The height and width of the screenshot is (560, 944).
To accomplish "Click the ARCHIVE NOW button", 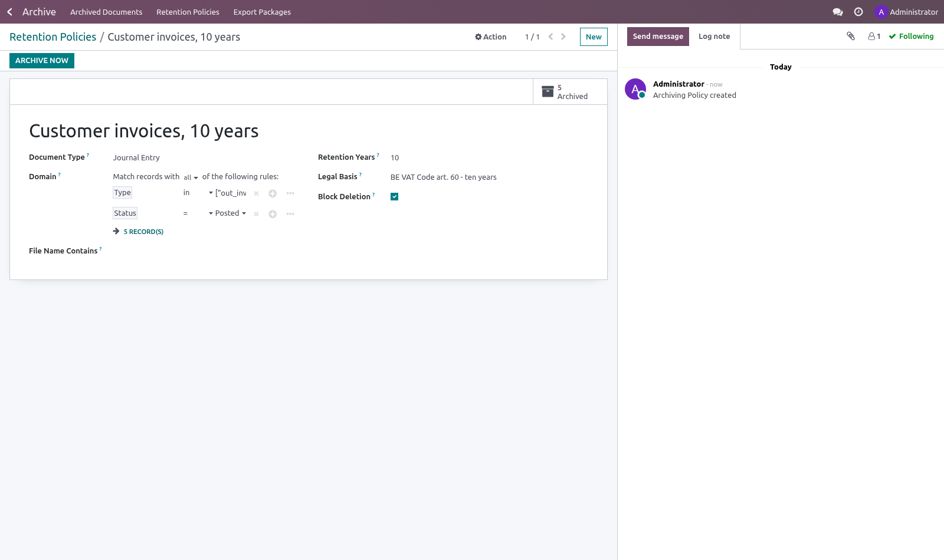I will coord(42,61).
